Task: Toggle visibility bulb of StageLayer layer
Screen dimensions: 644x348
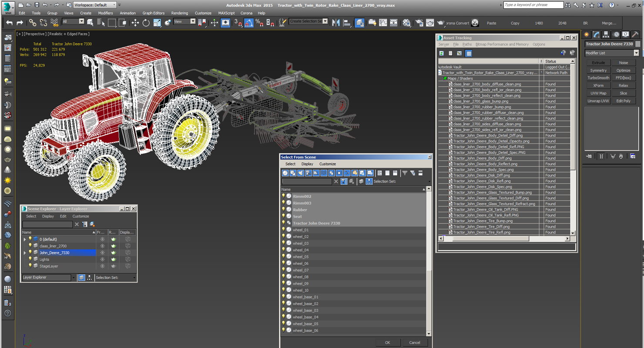Action: pos(30,266)
